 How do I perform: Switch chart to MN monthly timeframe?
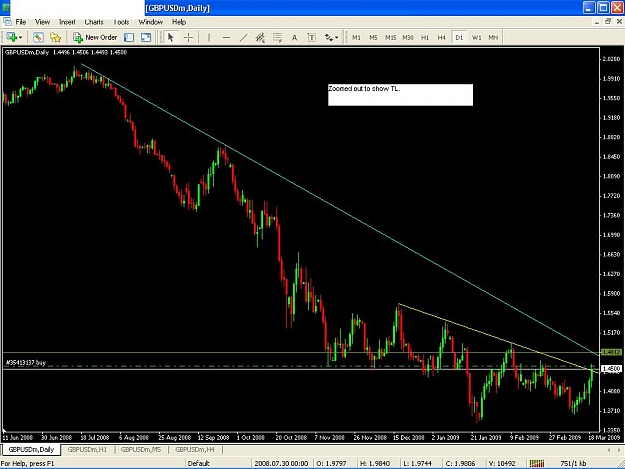coord(493,37)
